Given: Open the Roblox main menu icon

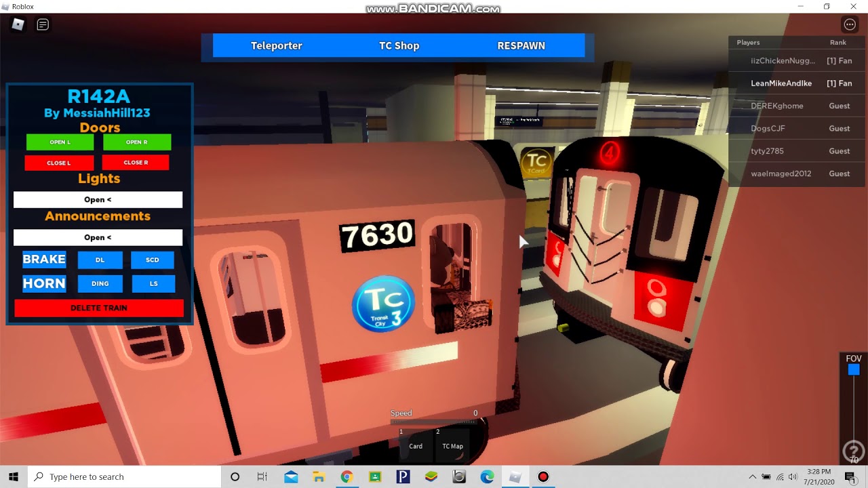Looking at the screenshot, I should click(18, 24).
